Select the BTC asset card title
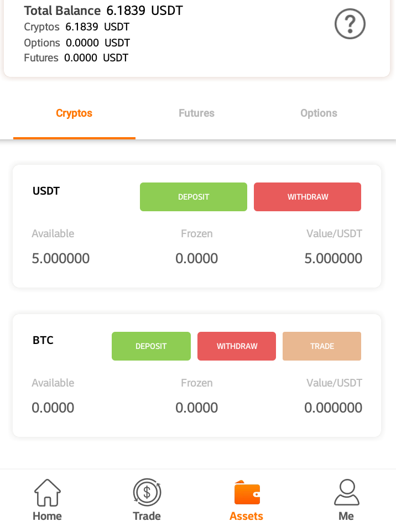This screenshot has height=532, width=396. pos(43,340)
